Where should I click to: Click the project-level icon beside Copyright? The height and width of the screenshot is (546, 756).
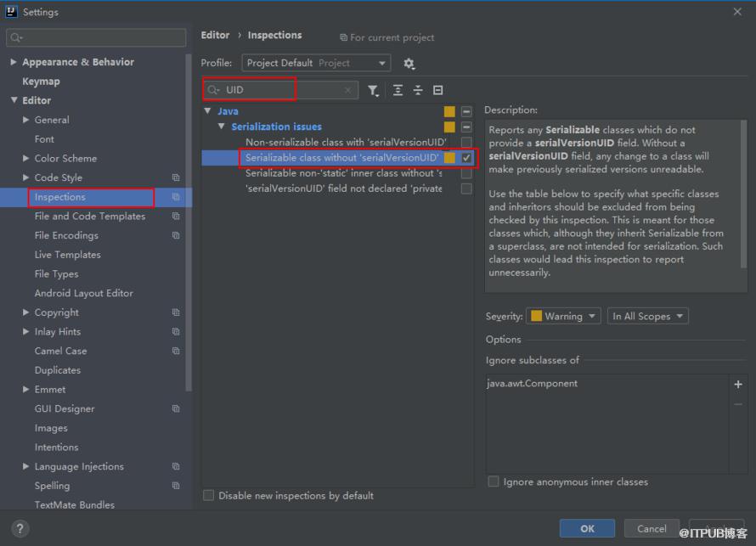[176, 312]
